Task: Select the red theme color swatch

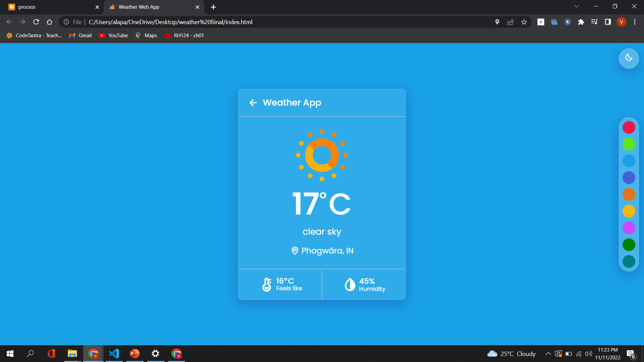Action: tap(629, 127)
